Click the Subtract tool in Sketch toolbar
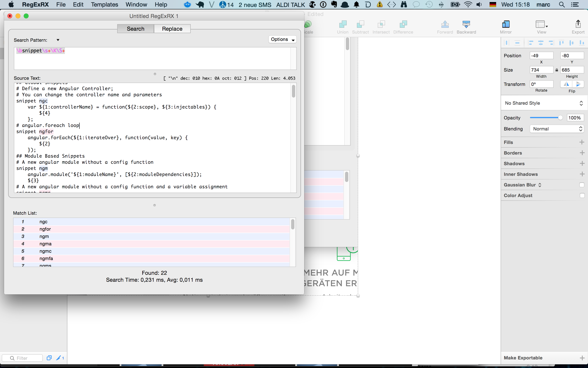This screenshot has width=588, height=368. point(360,27)
